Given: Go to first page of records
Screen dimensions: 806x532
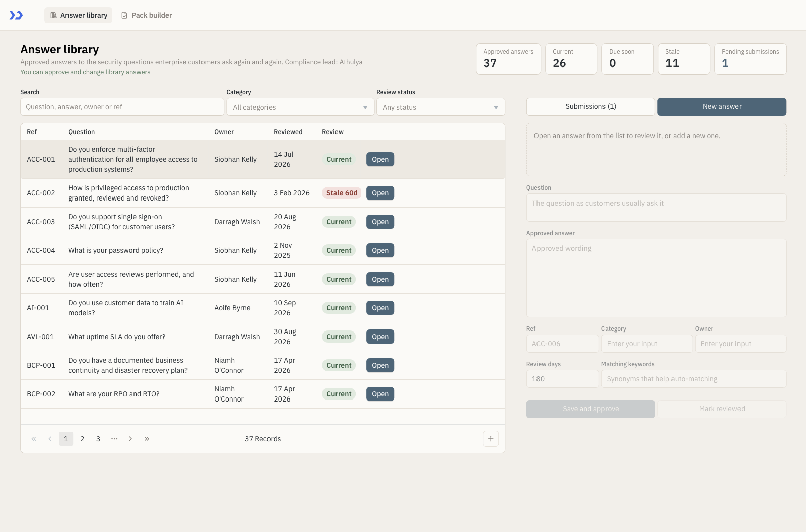Looking at the screenshot, I should 34,439.
